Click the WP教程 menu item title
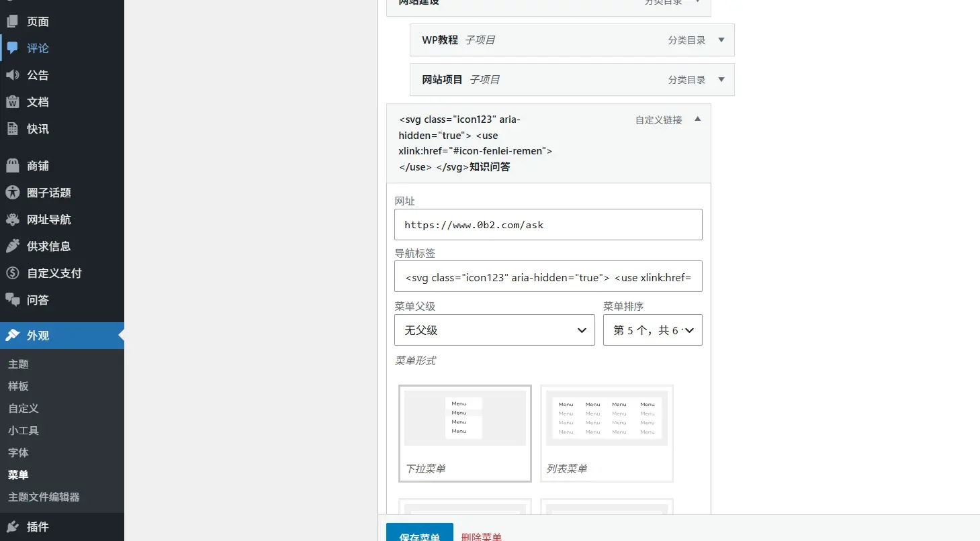Image resolution: width=980 pixels, height=541 pixels. click(x=440, y=40)
